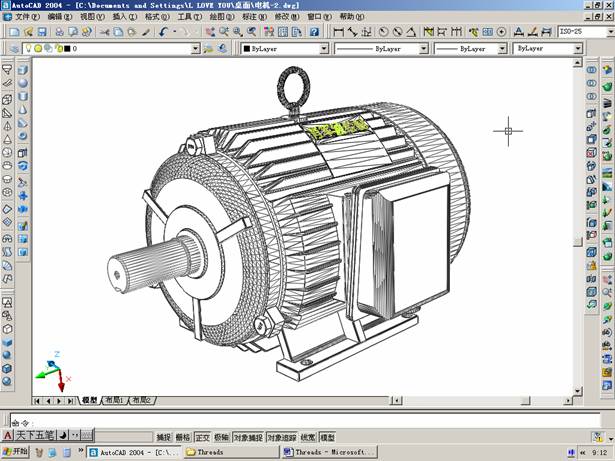
Task: Toggle layer 0 on/off lightbulb icon
Action: [x=29, y=48]
